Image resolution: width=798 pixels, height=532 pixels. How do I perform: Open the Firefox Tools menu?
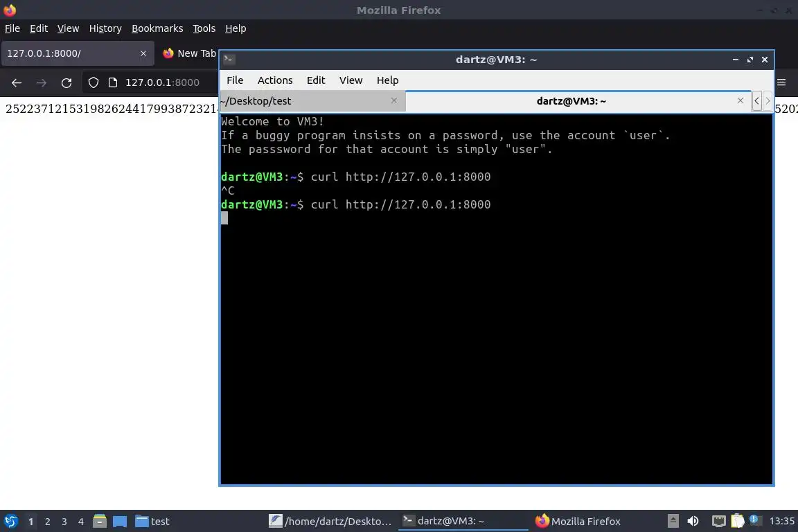pyautogui.click(x=204, y=28)
